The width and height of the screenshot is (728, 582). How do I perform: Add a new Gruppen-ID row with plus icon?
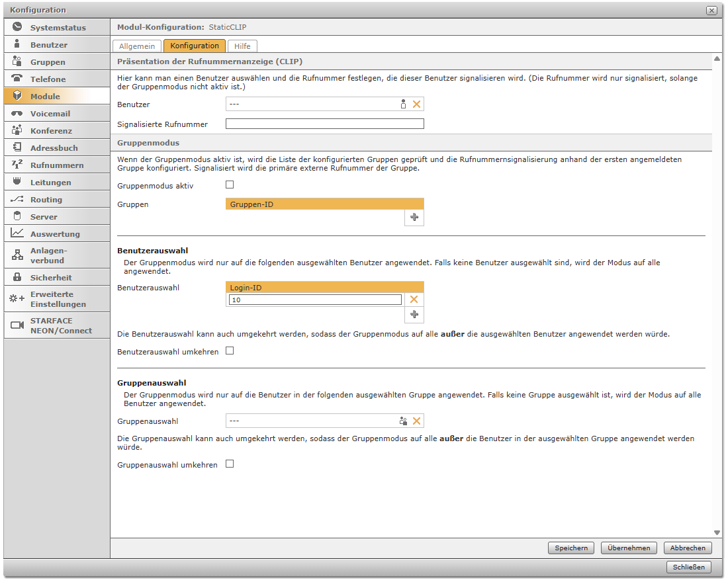[414, 218]
